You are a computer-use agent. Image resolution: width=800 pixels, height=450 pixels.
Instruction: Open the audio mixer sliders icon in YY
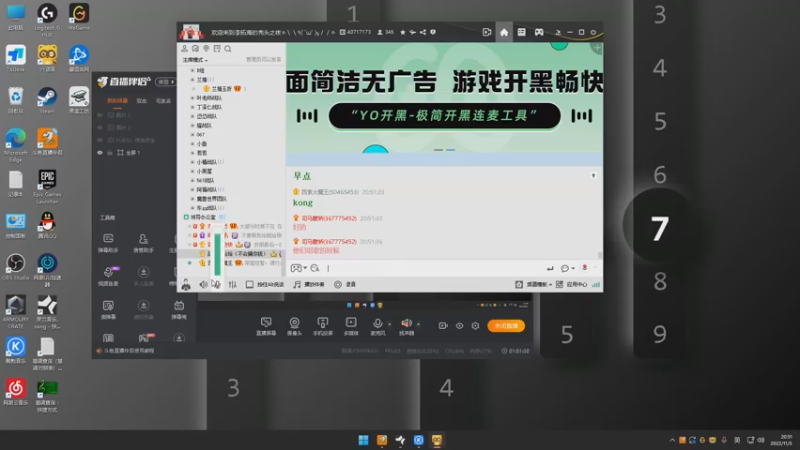coord(233,284)
